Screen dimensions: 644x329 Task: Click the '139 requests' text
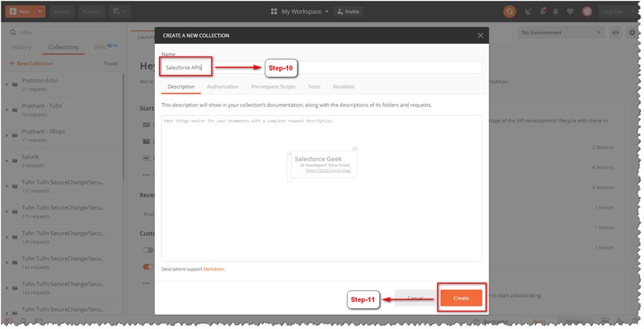[35, 242]
